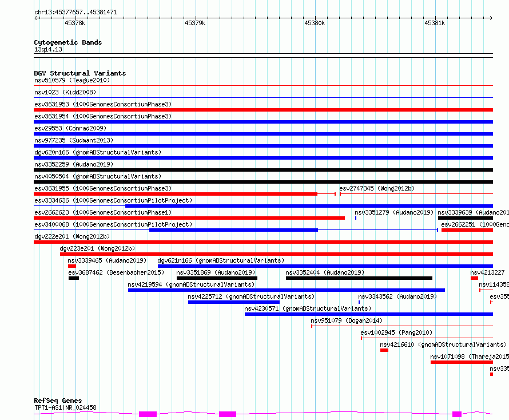The image size is (509, 420).
Task: Open the nsv510579 (Teague2010) variant label
Action: tap(72, 80)
